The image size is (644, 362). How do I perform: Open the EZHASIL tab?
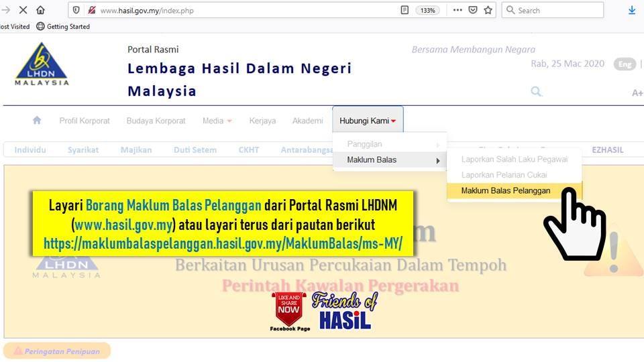click(608, 149)
